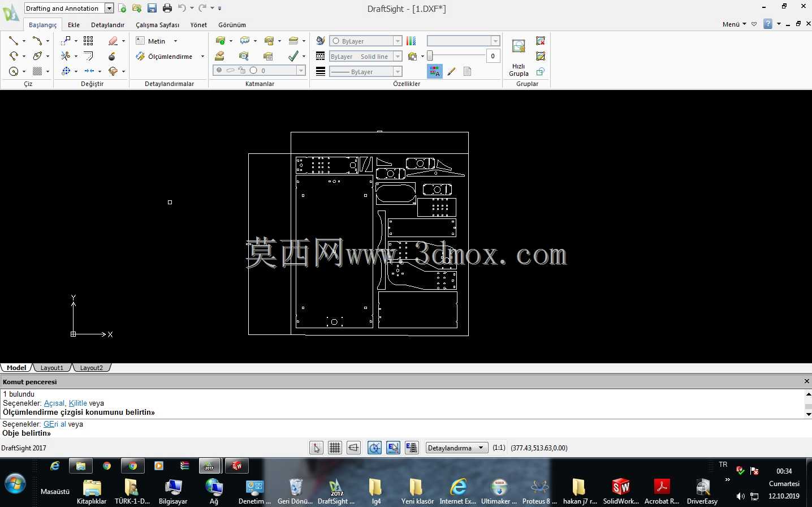Switch to the Layout1 sheet tab
The height and width of the screenshot is (507, 812).
(x=52, y=368)
